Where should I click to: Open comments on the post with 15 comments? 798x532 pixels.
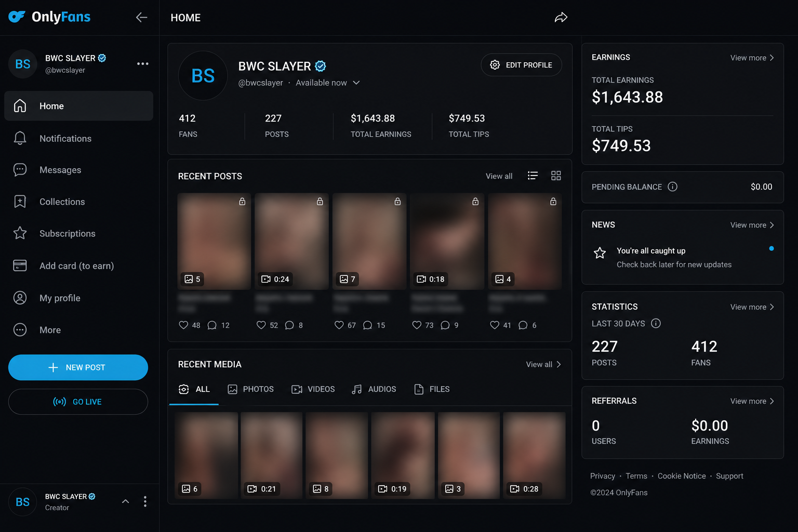pos(367,325)
